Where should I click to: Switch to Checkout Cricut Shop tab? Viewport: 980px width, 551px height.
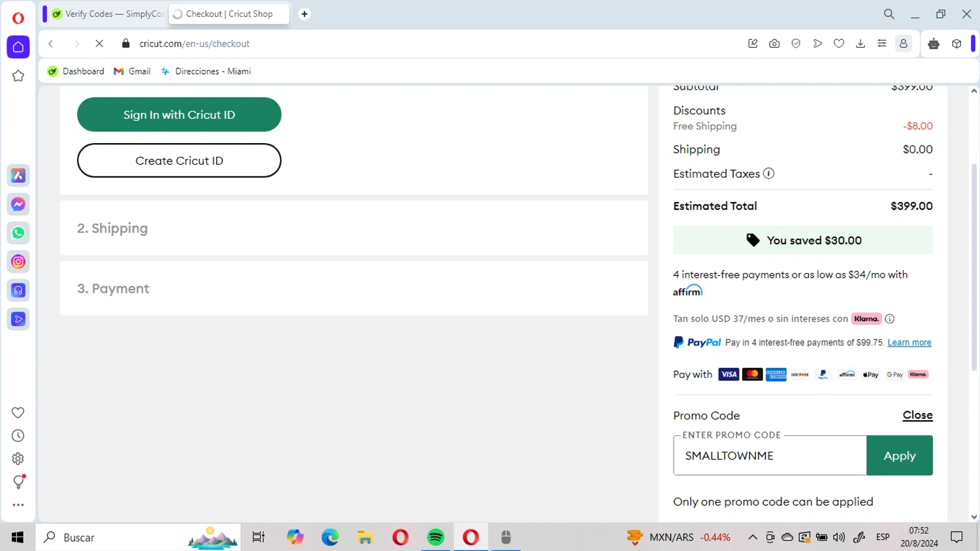coord(229,14)
